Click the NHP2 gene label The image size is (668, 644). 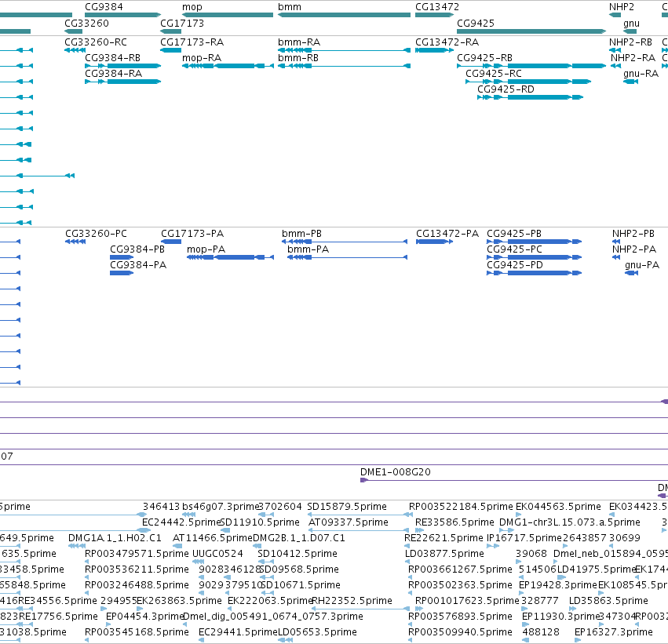click(x=622, y=7)
